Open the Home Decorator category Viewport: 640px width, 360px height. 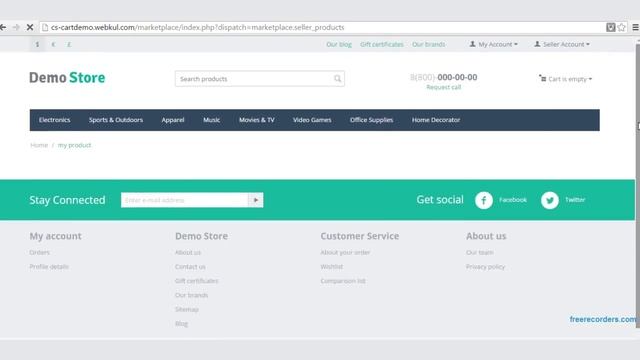pyautogui.click(x=436, y=120)
